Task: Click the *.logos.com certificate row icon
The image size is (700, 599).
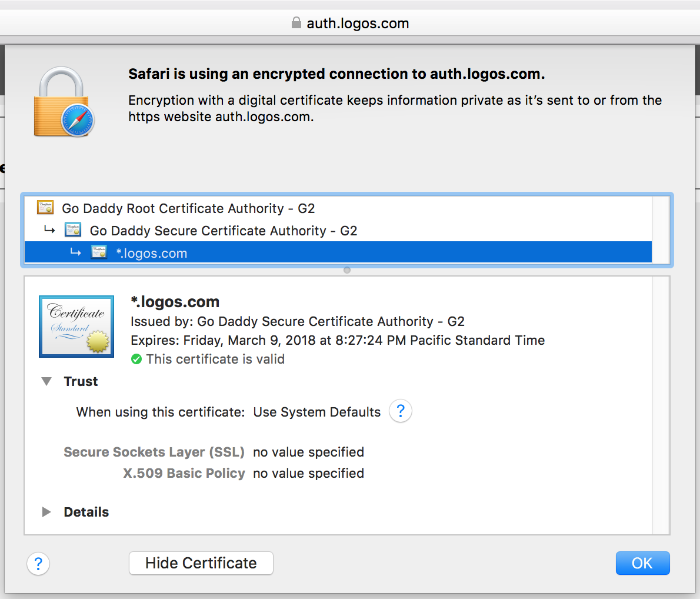Action: (x=99, y=252)
